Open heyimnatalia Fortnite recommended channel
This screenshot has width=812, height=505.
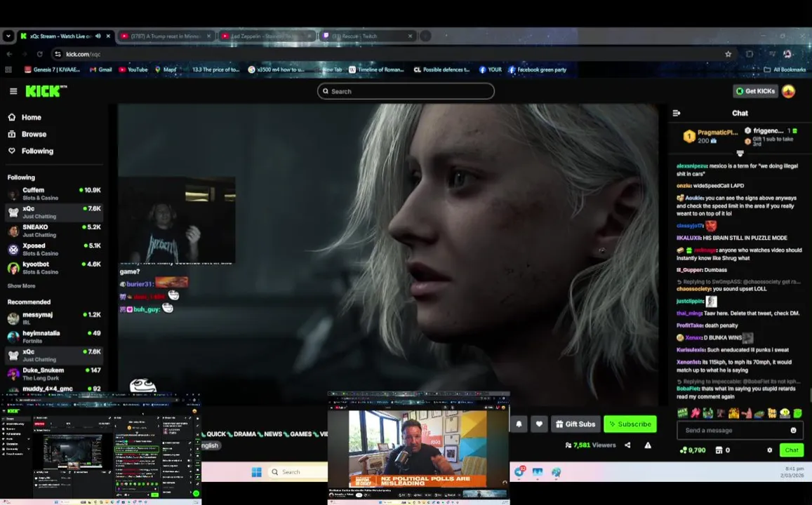(x=54, y=337)
